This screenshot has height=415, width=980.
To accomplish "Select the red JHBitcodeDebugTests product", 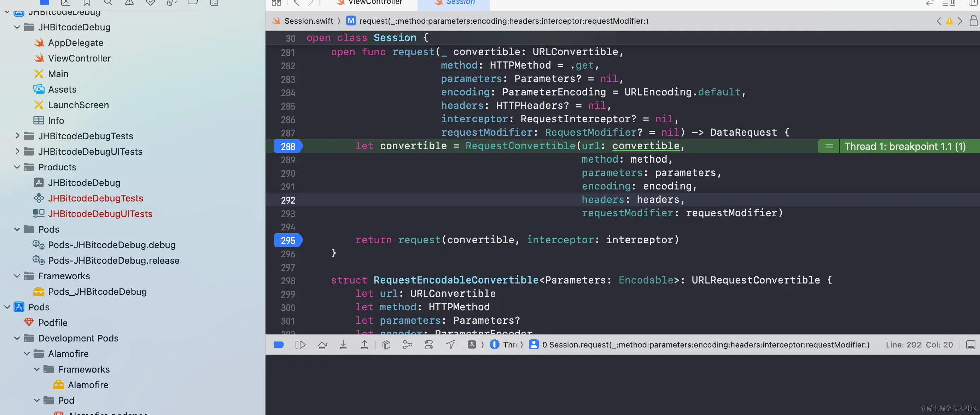I will pyautogui.click(x=95, y=198).
